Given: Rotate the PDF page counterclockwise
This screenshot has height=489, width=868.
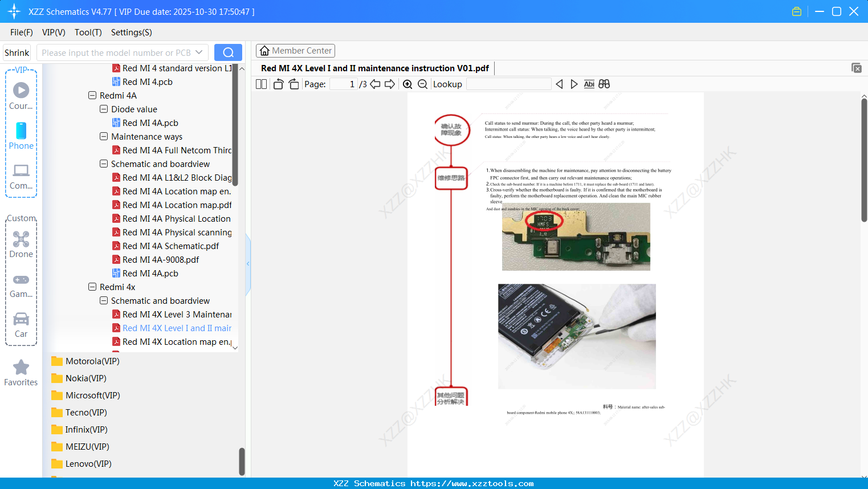Looking at the screenshot, I should [278, 83].
